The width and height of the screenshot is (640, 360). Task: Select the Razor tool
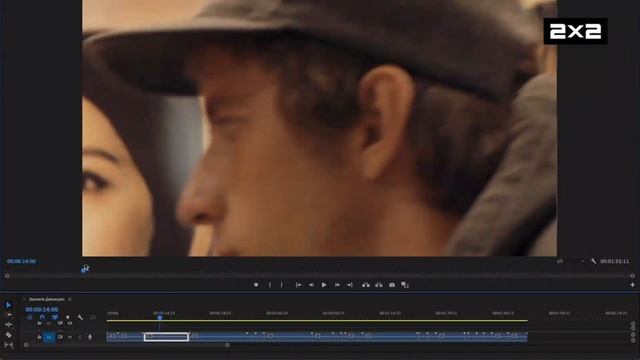tap(9, 335)
